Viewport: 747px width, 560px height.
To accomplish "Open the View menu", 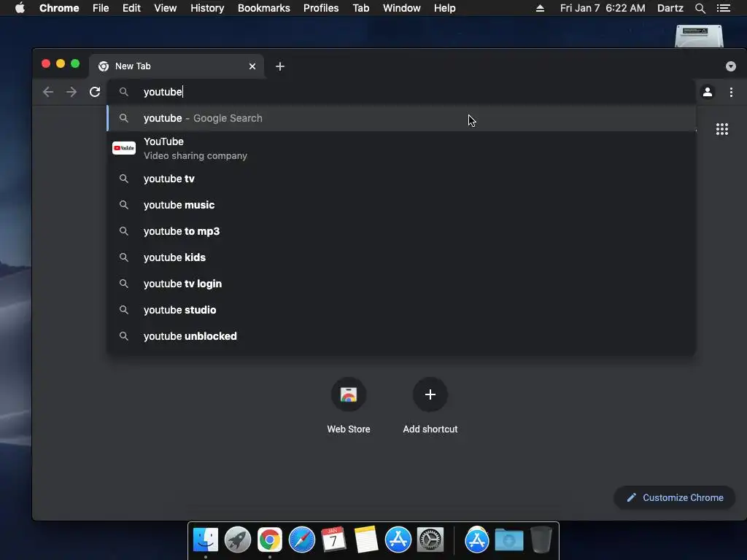I will click(x=166, y=8).
